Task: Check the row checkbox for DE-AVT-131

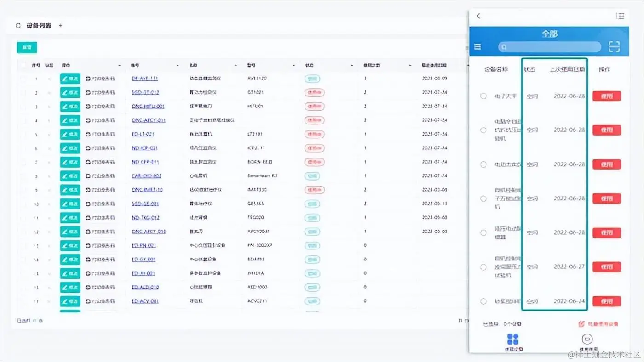Action: 23,79
